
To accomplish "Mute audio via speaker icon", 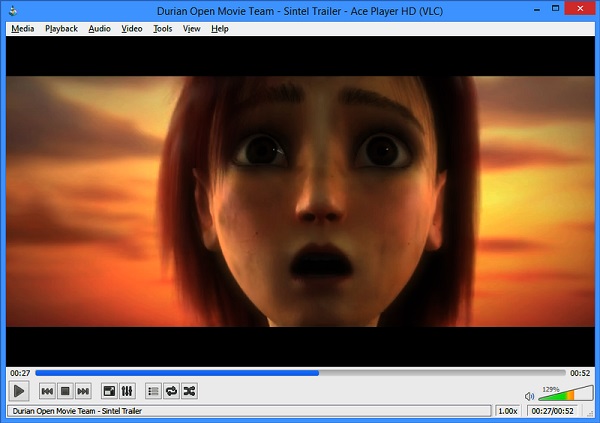I will [530, 396].
